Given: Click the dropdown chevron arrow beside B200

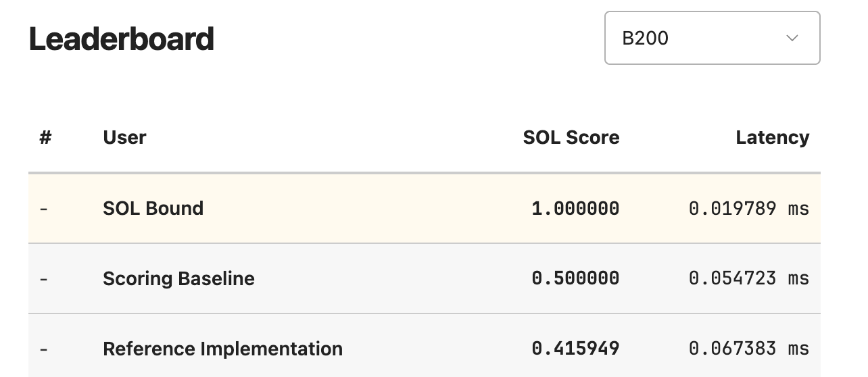Looking at the screenshot, I should click(x=792, y=38).
